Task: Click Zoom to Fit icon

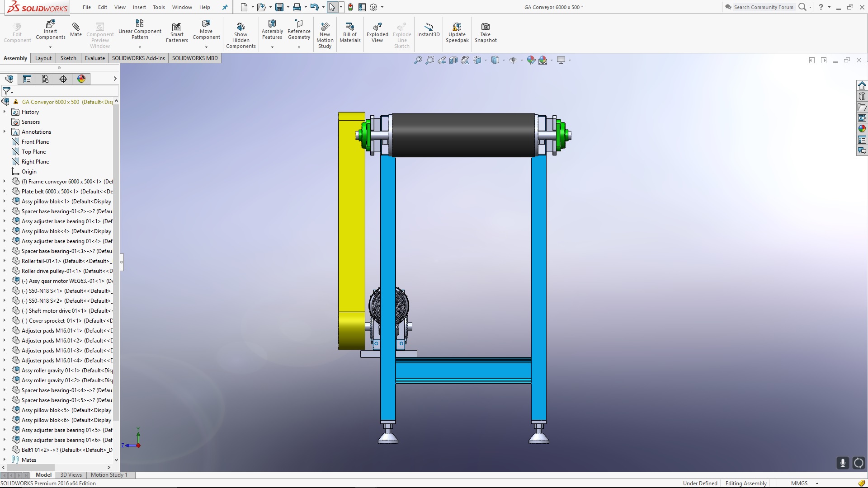Action: click(x=418, y=60)
